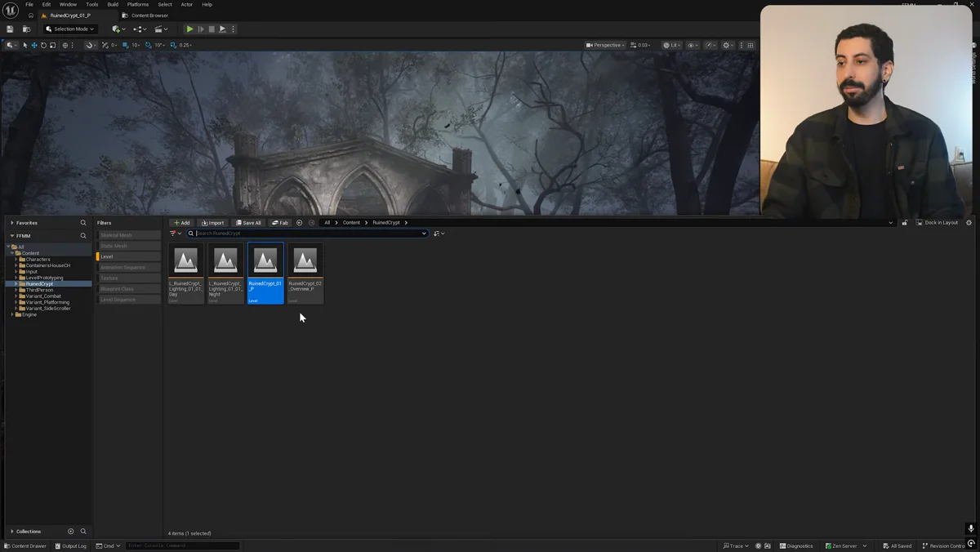980x552 pixels.
Task: Open the browse-to-asset icon next to Save
Action: 26,29
